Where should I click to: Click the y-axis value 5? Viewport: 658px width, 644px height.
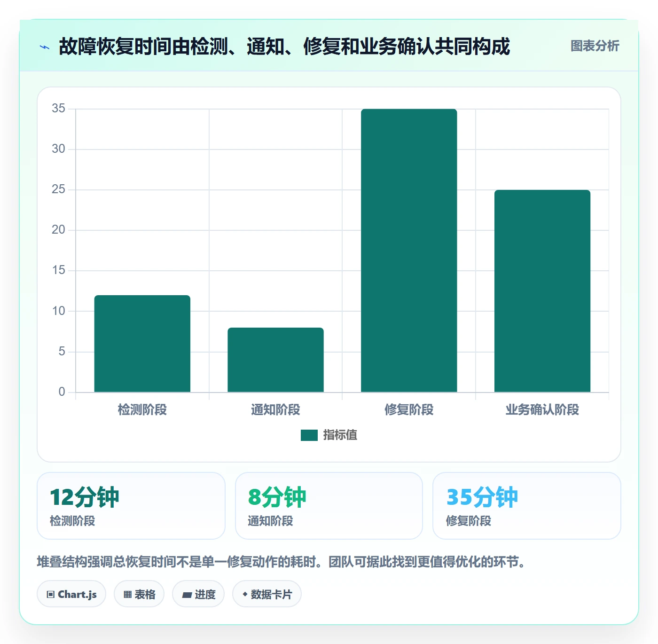point(62,352)
